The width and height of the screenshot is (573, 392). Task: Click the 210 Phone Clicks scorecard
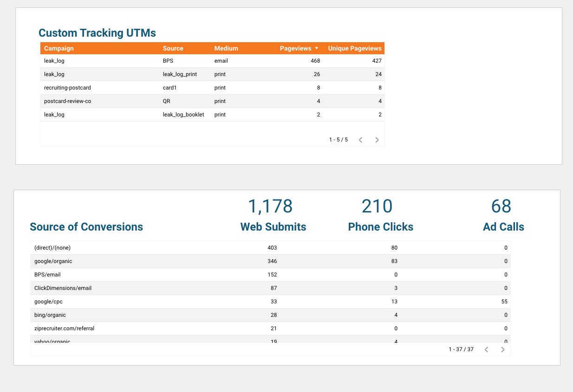[377, 206]
